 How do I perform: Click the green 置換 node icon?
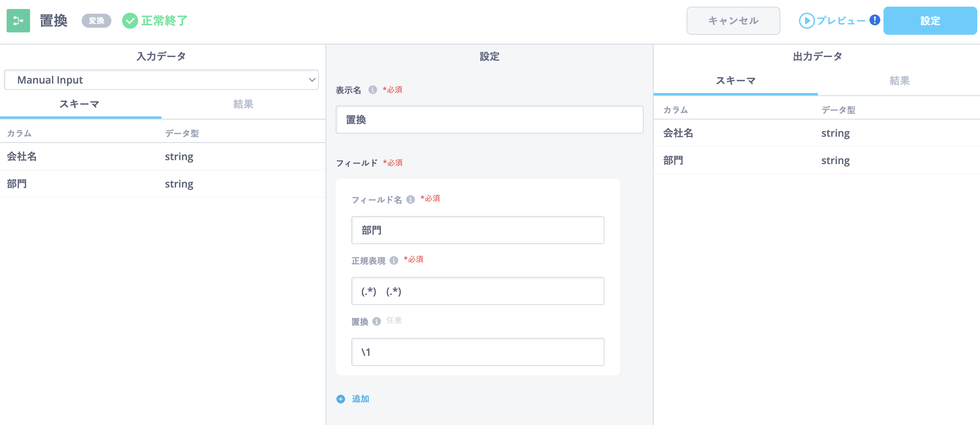click(x=18, y=21)
